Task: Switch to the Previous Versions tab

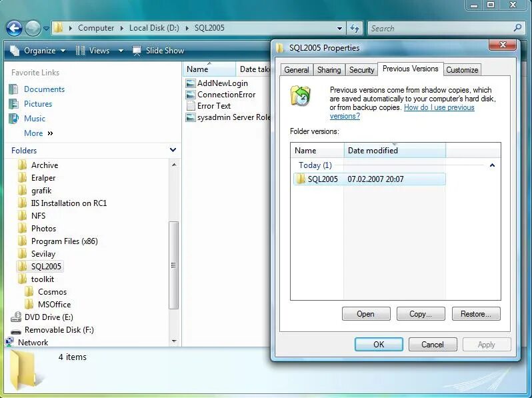Action: (411, 69)
